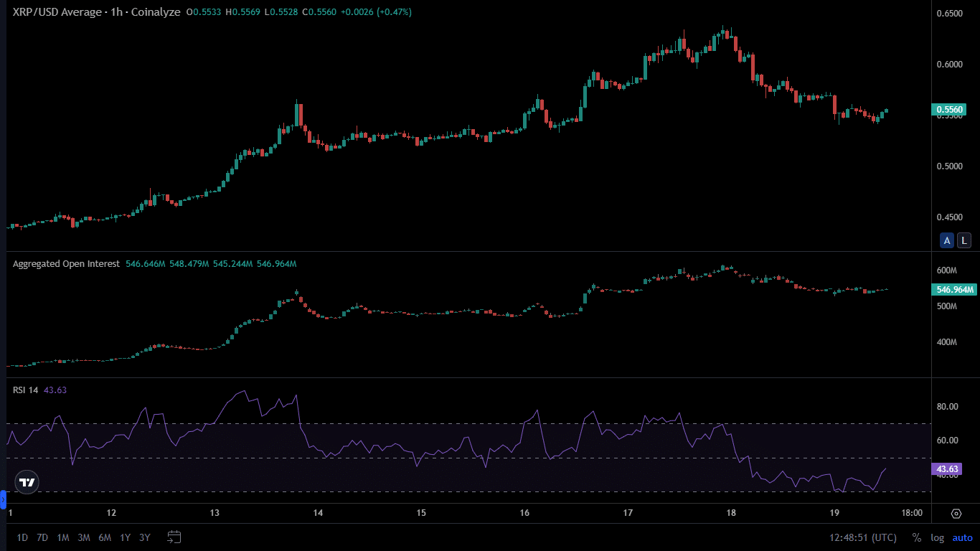Click the Aggregated Open Interest legend label

coord(66,264)
